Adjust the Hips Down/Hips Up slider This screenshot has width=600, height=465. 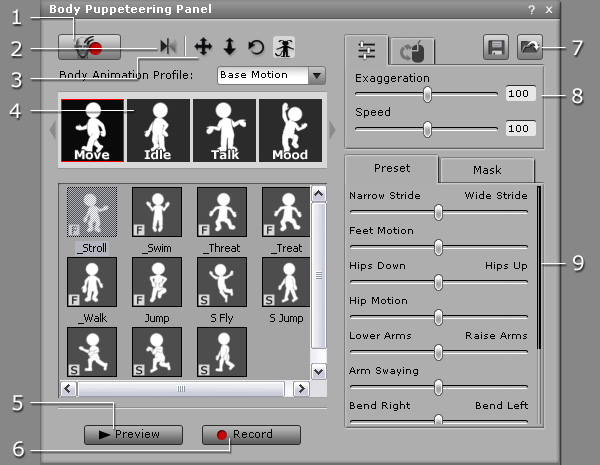pos(439,282)
